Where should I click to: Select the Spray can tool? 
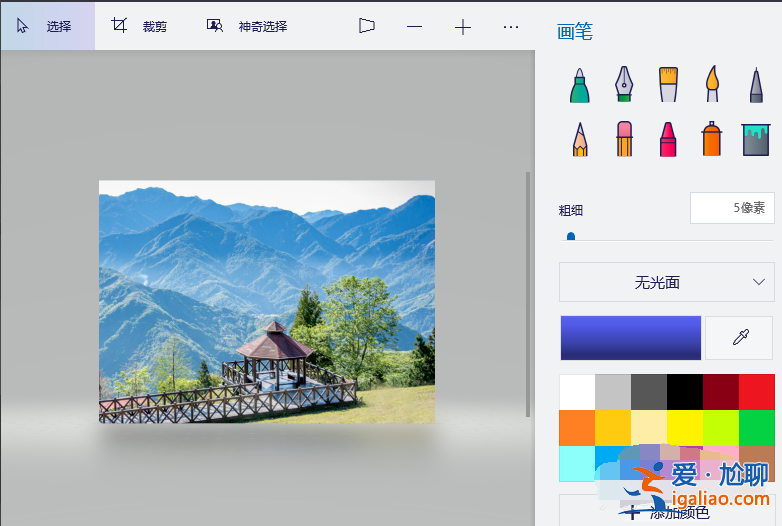[712, 139]
